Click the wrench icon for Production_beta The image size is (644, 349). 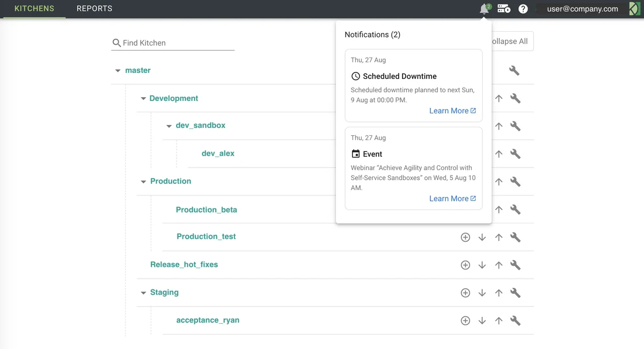[515, 210]
